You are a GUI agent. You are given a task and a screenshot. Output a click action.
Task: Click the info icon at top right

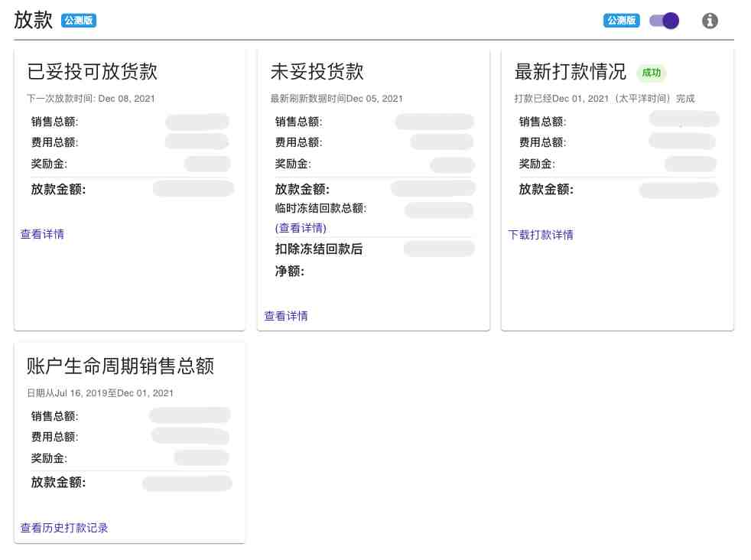[x=710, y=21]
